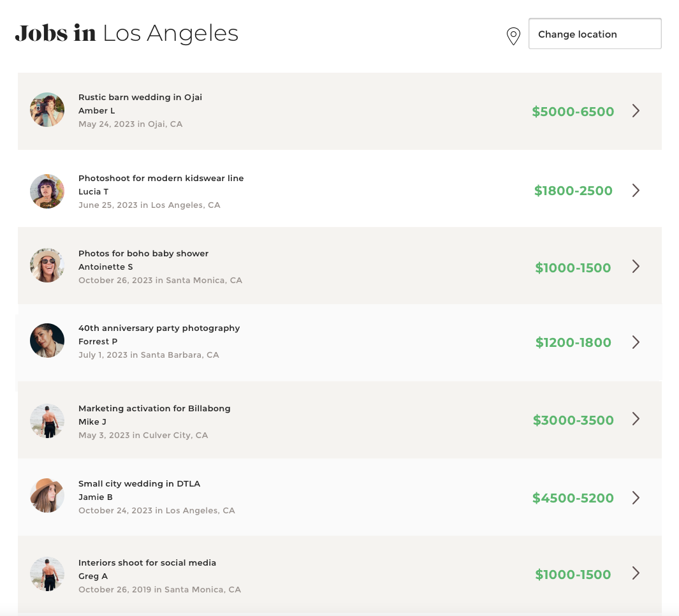This screenshot has width=679, height=616.
Task: Click the Change location field
Action: 594,34
